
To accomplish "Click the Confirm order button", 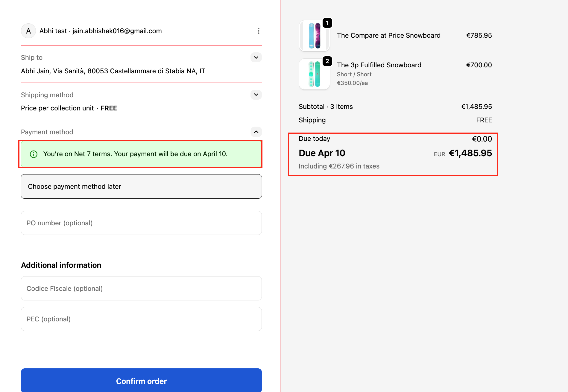I will [141, 381].
